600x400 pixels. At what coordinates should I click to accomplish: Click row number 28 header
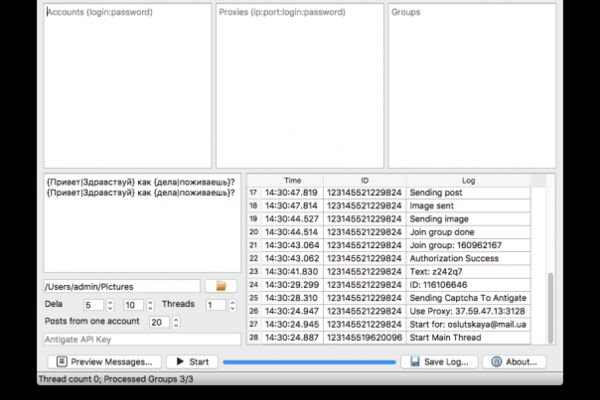coord(254,338)
